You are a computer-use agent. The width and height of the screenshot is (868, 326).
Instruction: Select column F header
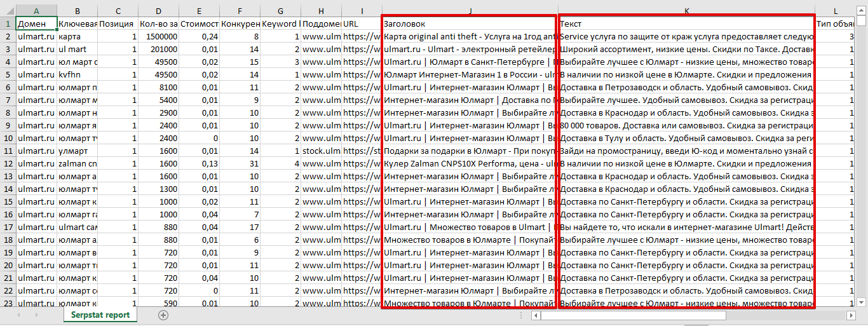[240, 11]
